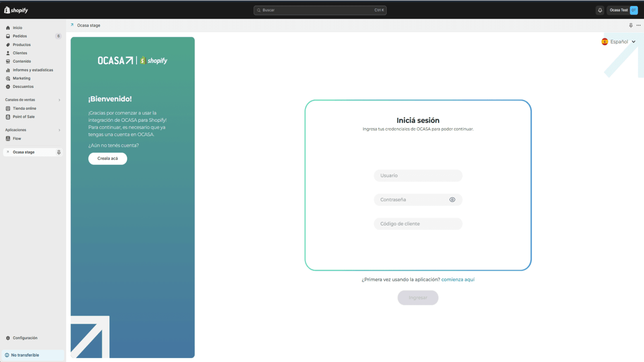The height and width of the screenshot is (362, 644).
Task: Follow the comienza aquí link
Action: coord(458,280)
